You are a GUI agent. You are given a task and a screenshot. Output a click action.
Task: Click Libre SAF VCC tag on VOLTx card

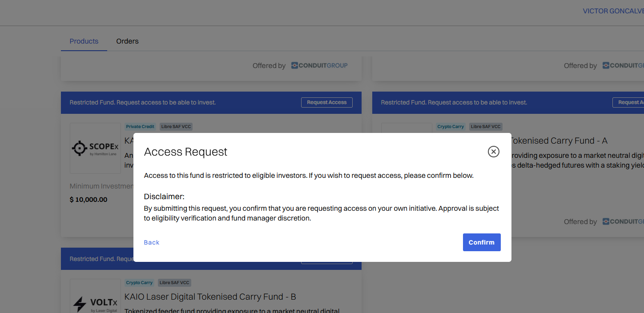174,283
